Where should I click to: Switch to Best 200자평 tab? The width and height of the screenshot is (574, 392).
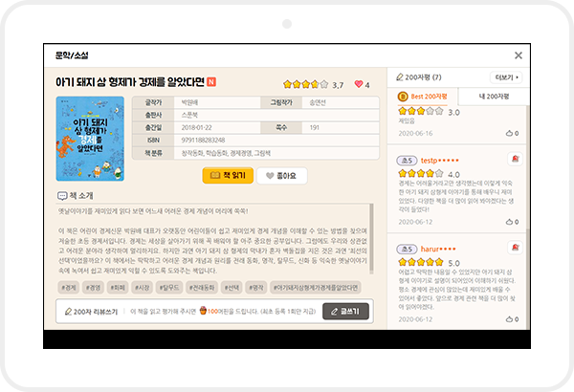coord(423,97)
